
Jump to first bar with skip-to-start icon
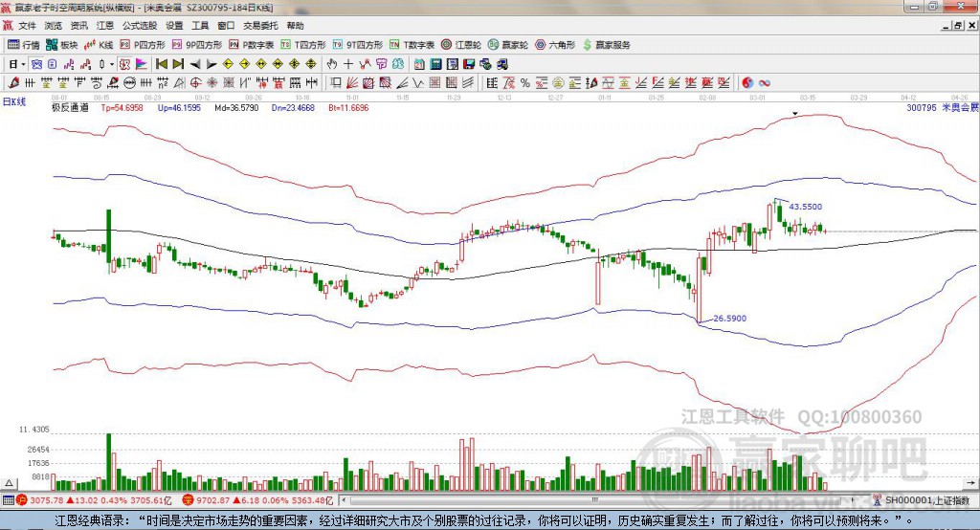pyautogui.click(x=161, y=64)
